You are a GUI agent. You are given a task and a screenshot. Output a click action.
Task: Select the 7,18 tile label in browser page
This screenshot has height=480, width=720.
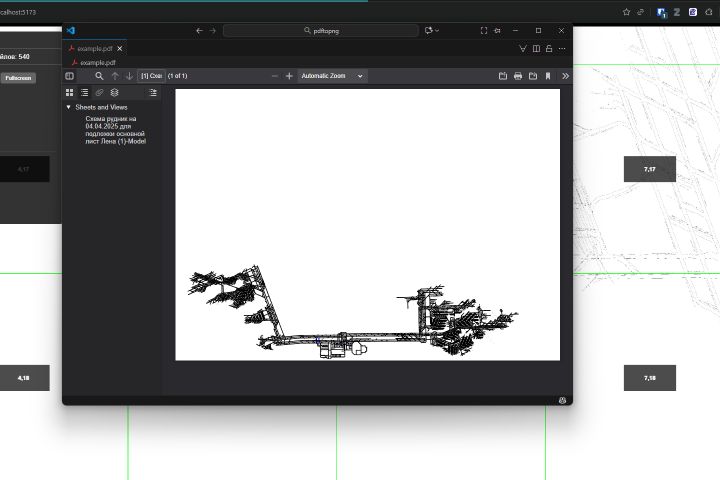coord(650,378)
